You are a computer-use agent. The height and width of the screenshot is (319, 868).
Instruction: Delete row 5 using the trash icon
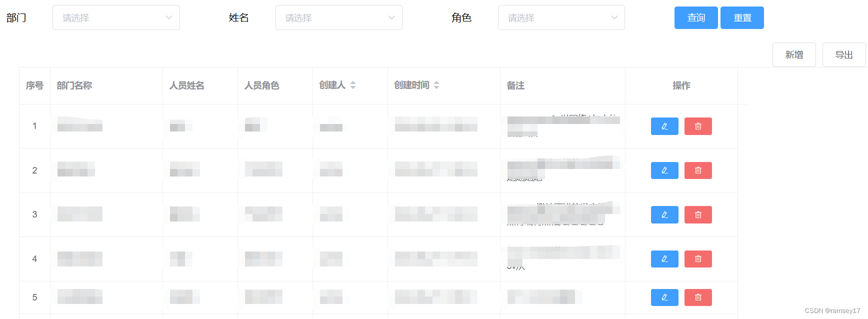point(698,297)
